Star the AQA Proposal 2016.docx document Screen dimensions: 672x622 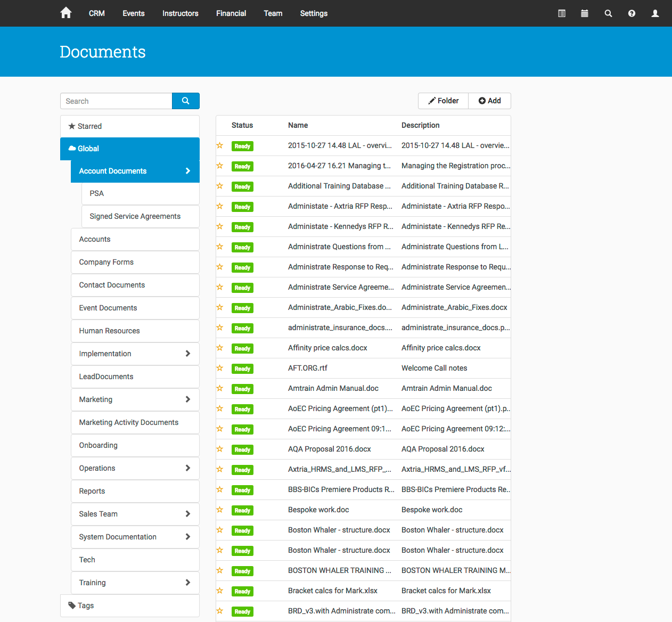tap(219, 449)
